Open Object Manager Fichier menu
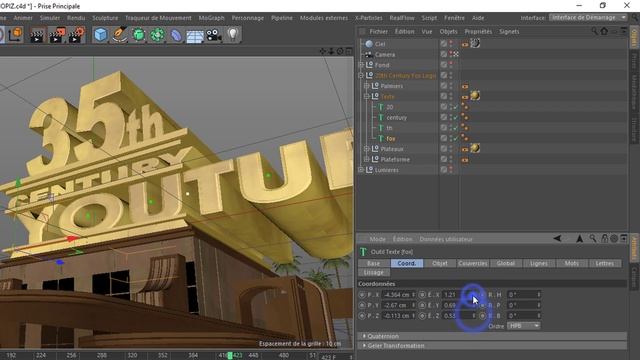This screenshot has height=360, width=640. pyautogui.click(x=378, y=31)
